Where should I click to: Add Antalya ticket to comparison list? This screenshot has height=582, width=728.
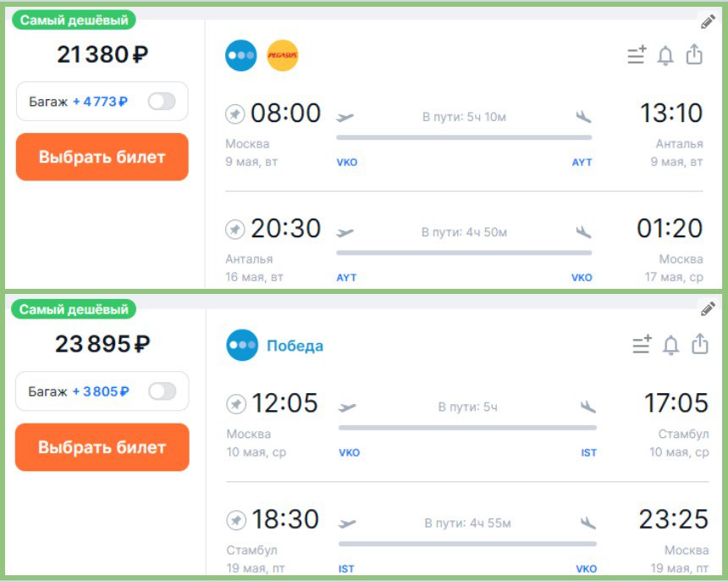637,56
